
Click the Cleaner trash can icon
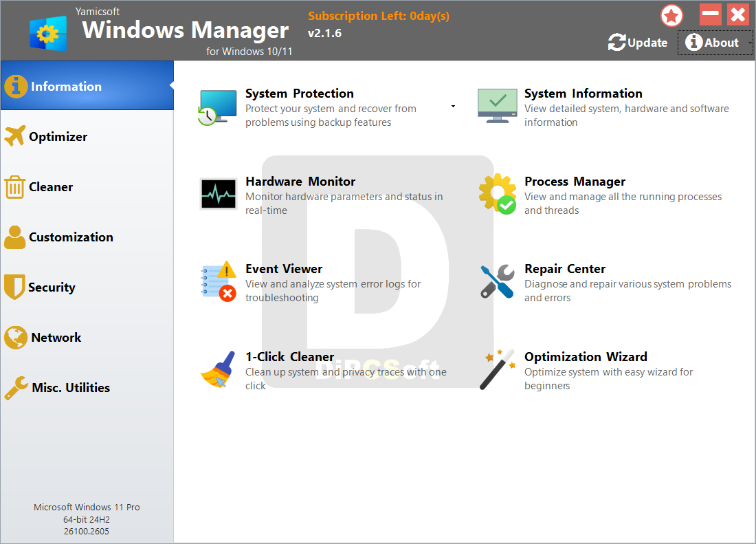coord(14,186)
